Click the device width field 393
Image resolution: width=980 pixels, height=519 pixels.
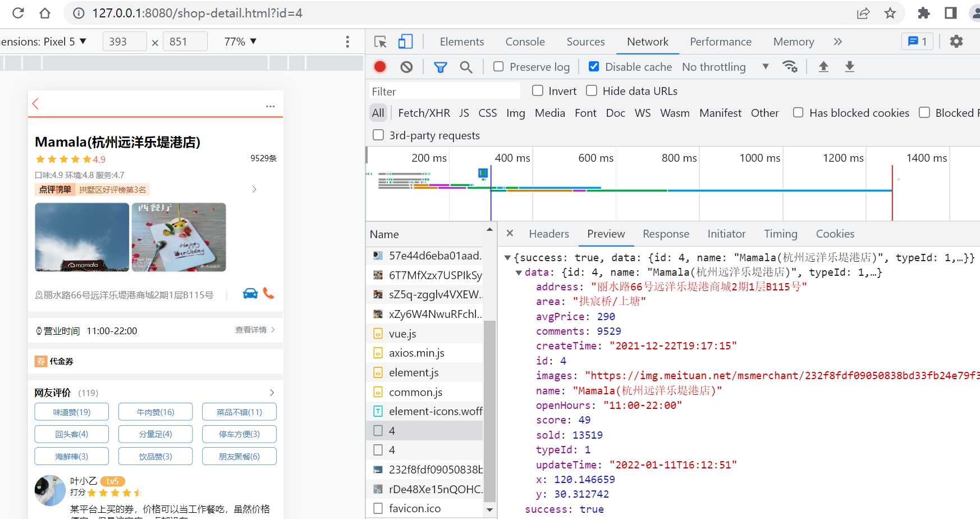click(125, 42)
